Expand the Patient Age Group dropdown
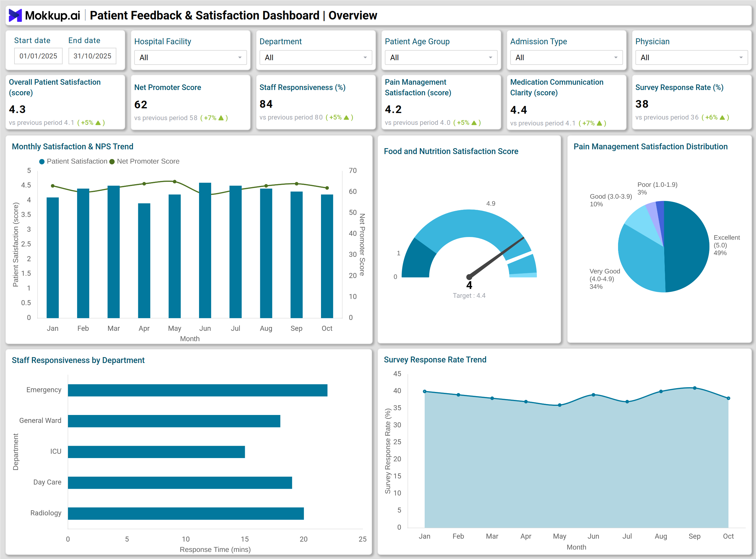756x559 pixels. point(441,58)
